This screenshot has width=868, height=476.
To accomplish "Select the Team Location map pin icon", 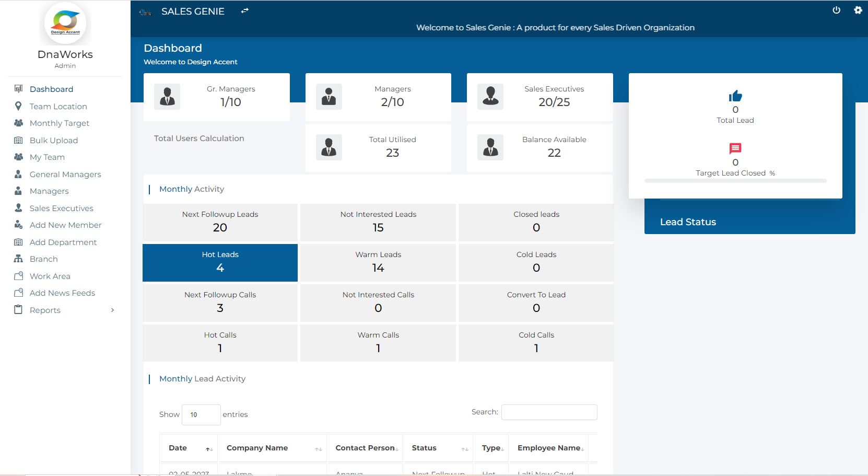I will click(18, 106).
